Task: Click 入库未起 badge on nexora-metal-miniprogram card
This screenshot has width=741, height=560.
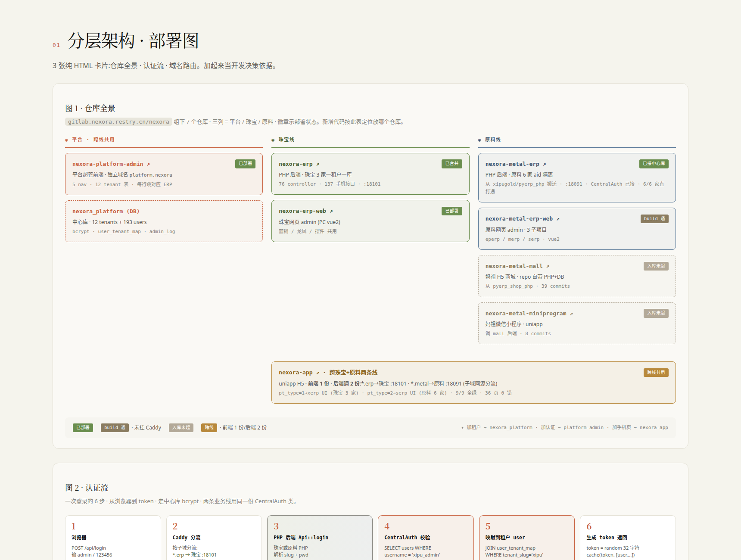Action: point(656,313)
